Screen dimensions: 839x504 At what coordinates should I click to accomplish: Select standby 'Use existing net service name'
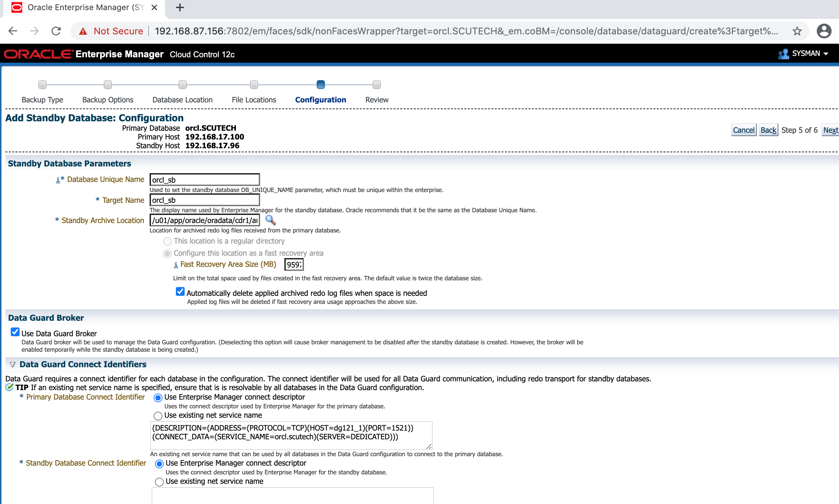pos(159,482)
